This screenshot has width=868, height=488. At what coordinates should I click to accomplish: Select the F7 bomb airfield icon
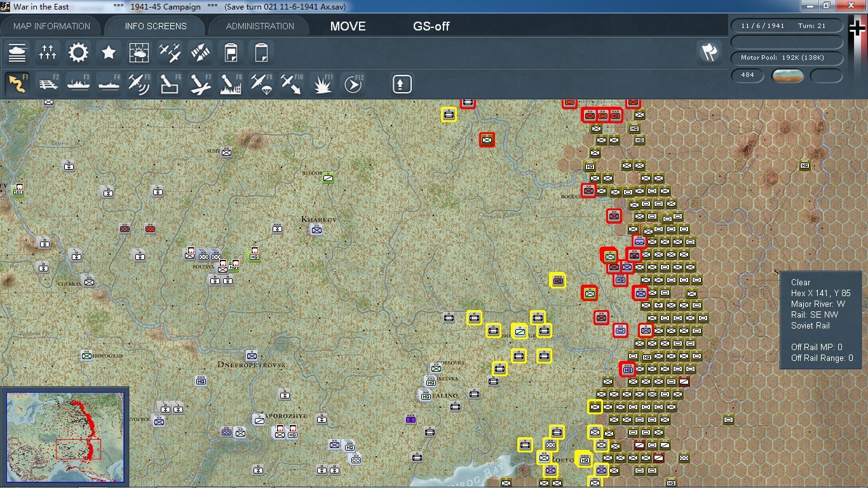point(200,84)
